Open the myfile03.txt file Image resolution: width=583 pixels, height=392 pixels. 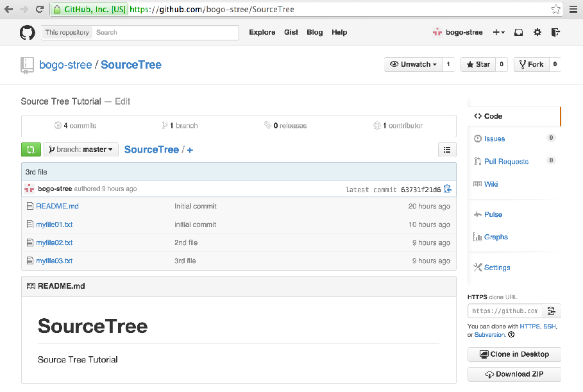(55, 260)
